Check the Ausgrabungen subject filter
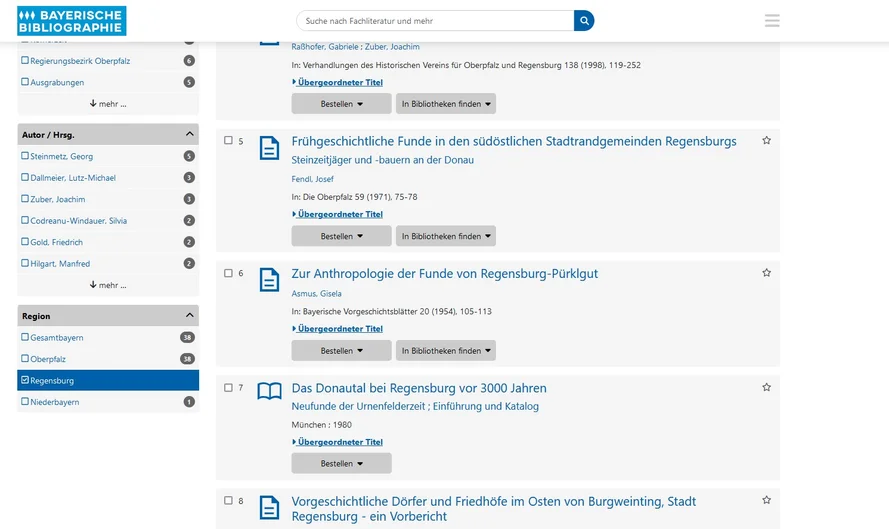Image resolution: width=889 pixels, height=529 pixels. 25,82
